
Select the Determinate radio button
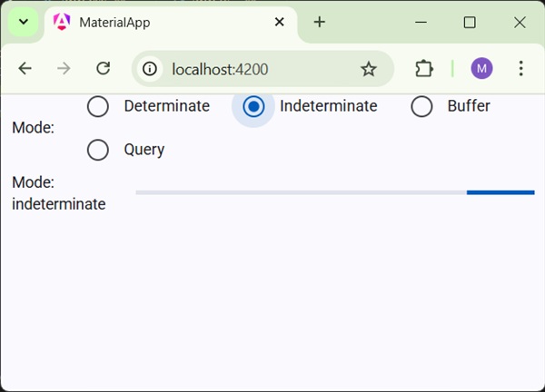click(x=98, y=106)
